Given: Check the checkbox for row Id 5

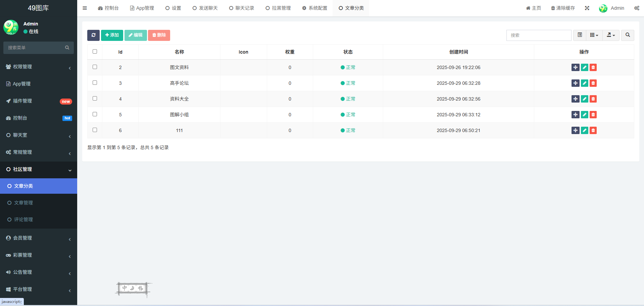Looking at the screenshot, I should (95, 114).
